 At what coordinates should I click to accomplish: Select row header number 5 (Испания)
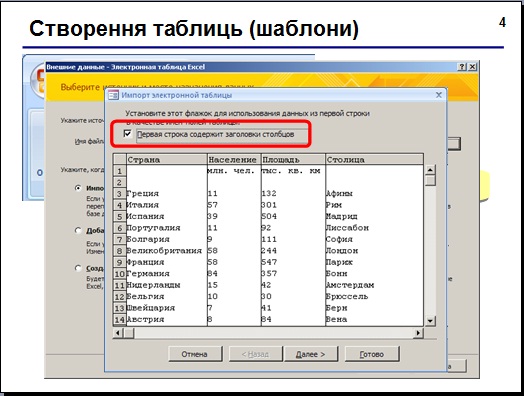pos(119,217)
